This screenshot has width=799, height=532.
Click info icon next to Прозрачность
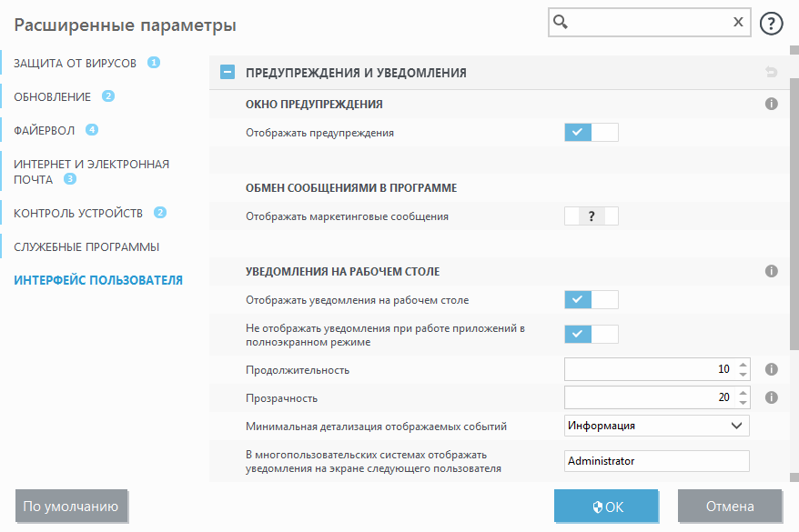771,397
